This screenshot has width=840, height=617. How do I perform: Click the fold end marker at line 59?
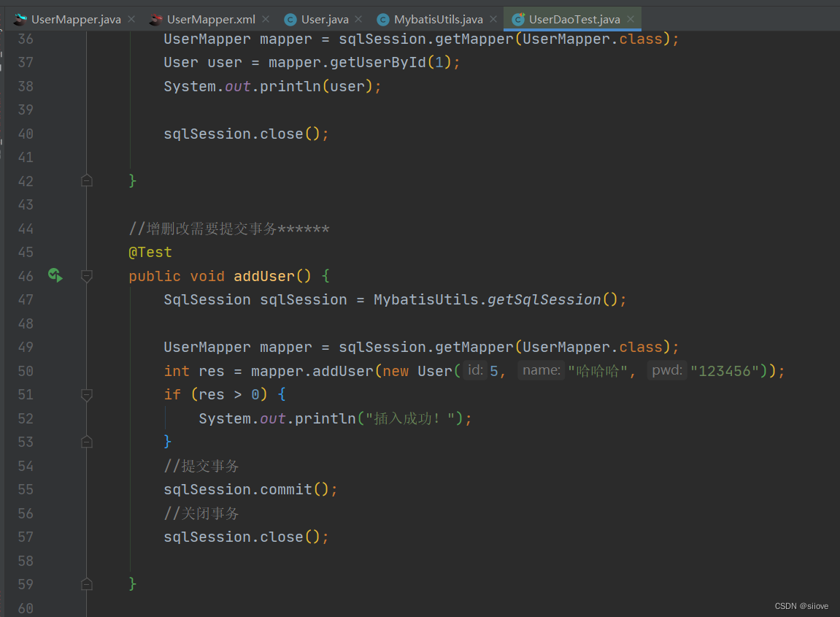86,583
